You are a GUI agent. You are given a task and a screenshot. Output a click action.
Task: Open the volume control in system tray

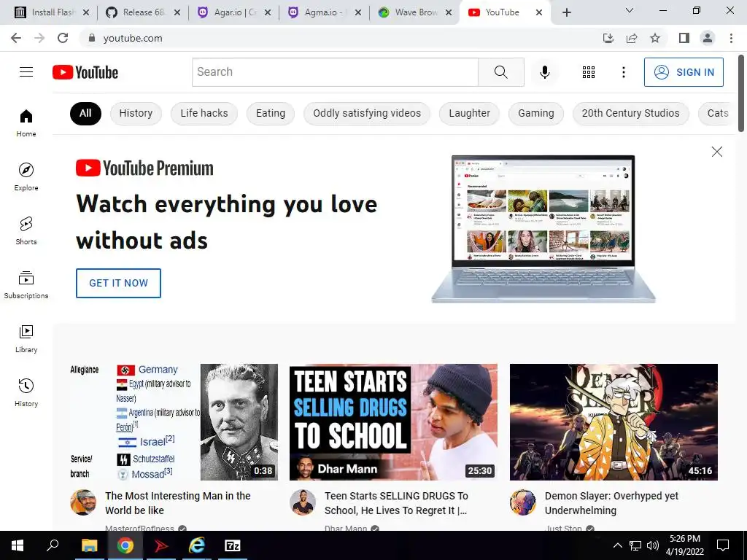pos(653,545)
